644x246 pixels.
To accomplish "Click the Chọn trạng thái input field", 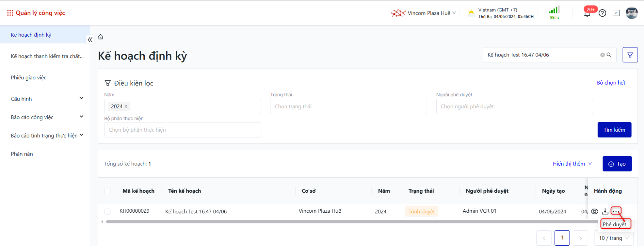I will point(348,106).
